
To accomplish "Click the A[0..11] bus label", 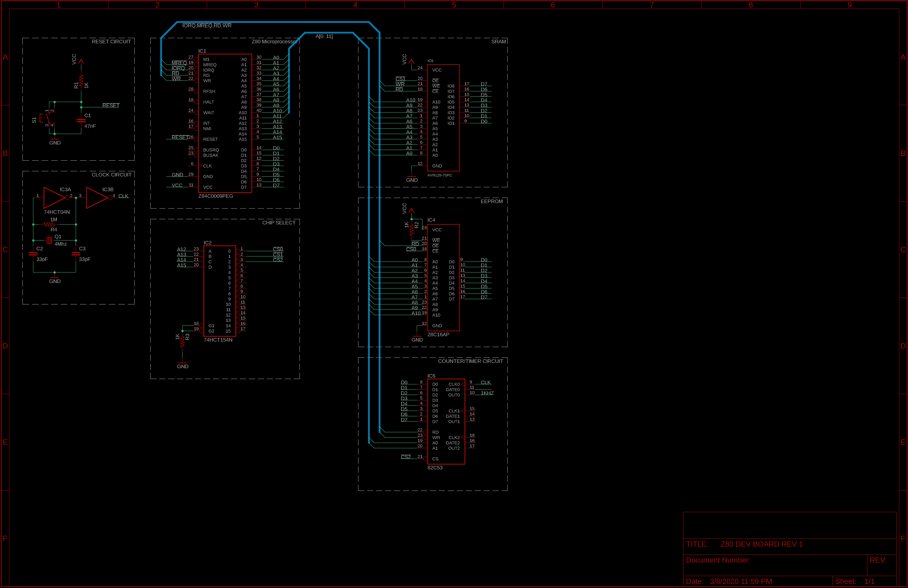I will point(324,36).
